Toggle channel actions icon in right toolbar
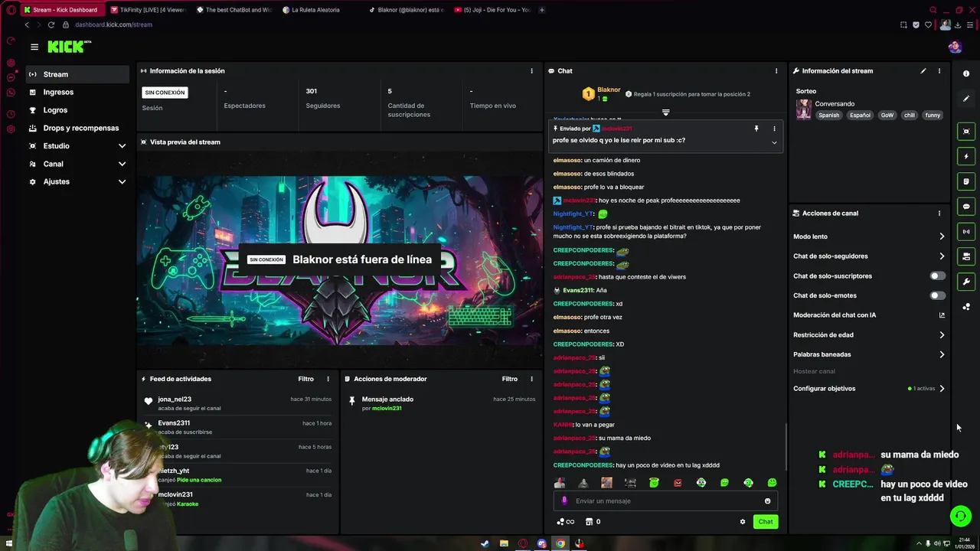The image size is (980, 551). click(966, 256)
